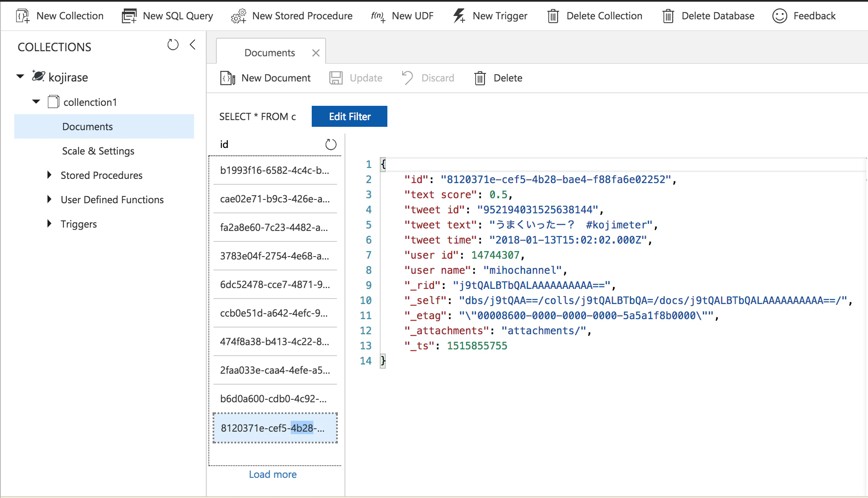Image resolution: width=868 pixels, height=498 pixels.
Task: Click the Delete Database trash icon
Action: coord(668,16)
